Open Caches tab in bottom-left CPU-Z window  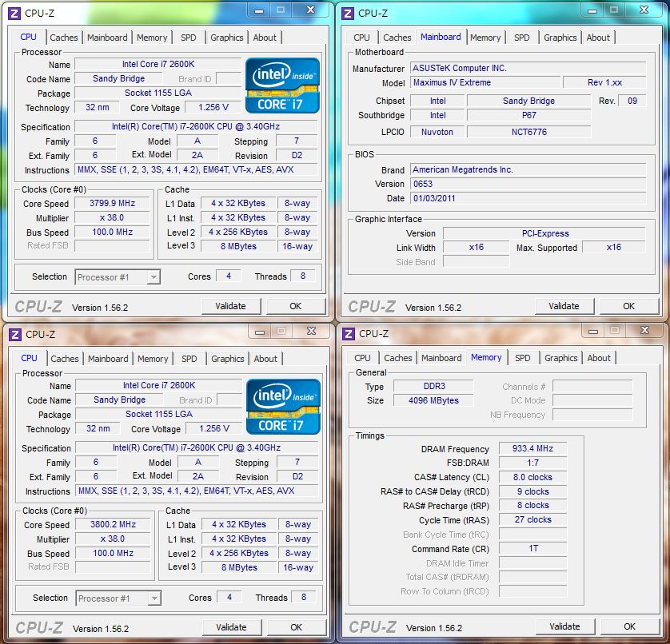[x=65, y=359]
